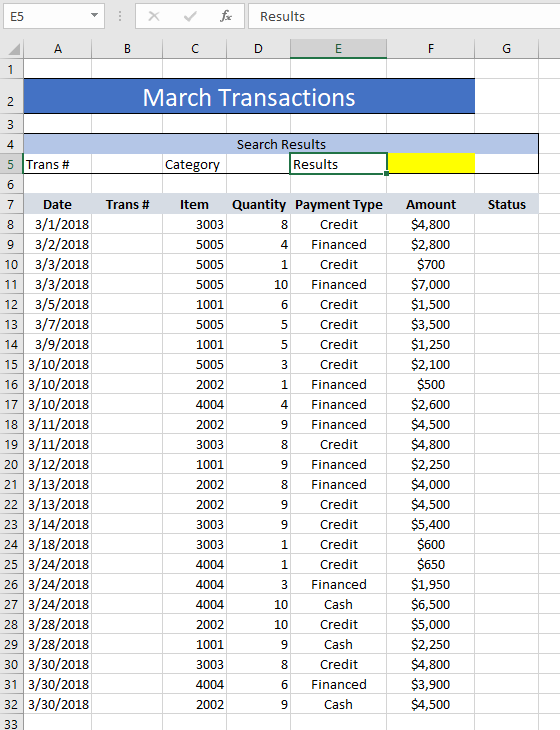Viewport: 560px width, 730px height.
Task: Click the Amount column heading
Action: click(431, 204)
